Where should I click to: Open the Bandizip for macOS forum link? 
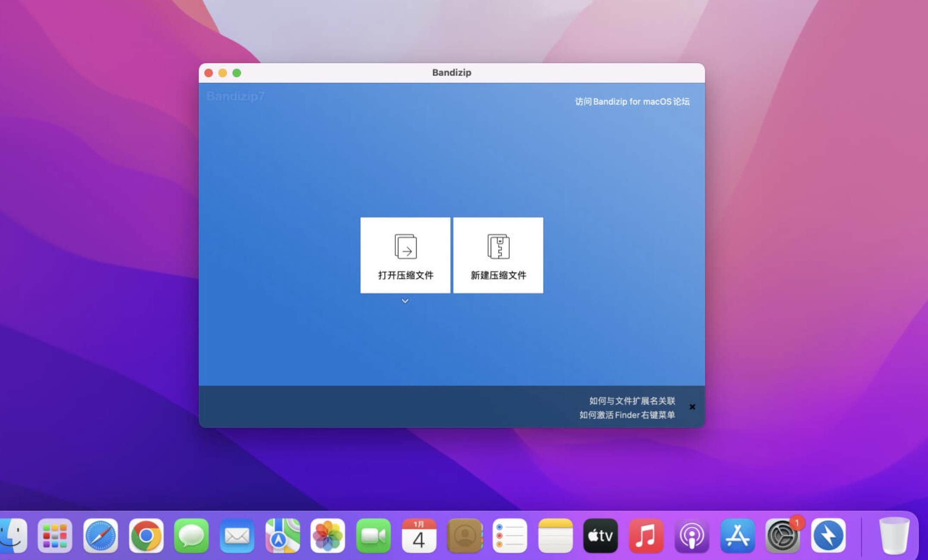(x=632, y=102)
